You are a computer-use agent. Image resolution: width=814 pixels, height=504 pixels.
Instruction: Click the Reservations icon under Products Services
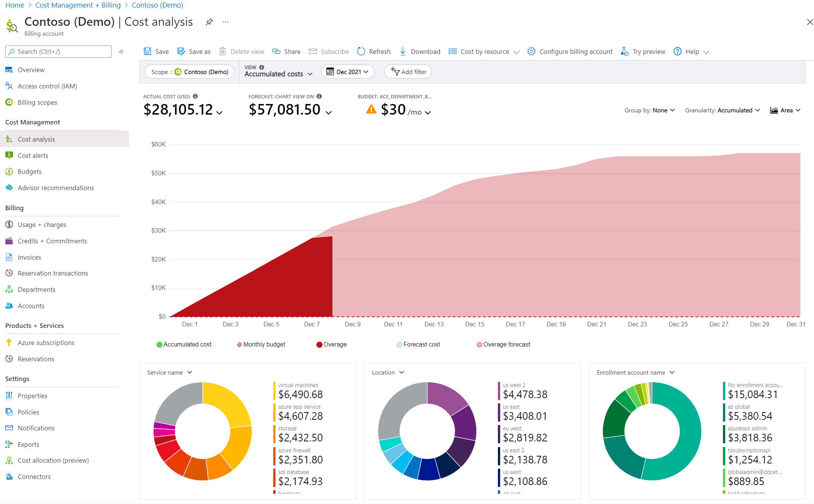[9, 359]
